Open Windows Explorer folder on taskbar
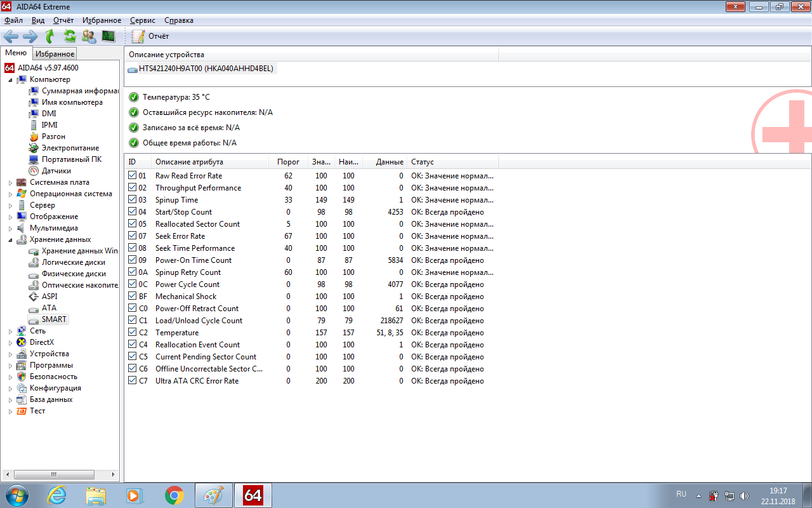Image resolution: width=812 pixels, height=508 pixels. click(96, 495)
